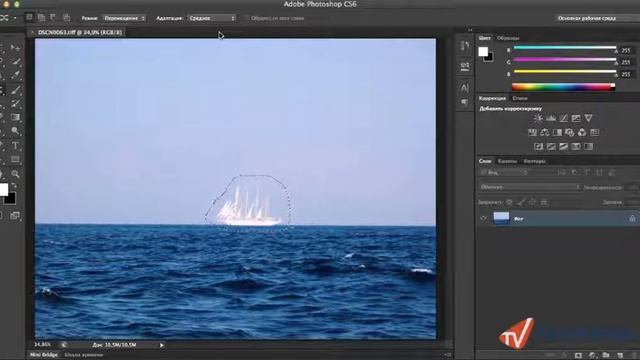
Task: Switch to the Каналы tab
Action: (x=507, y=161)
